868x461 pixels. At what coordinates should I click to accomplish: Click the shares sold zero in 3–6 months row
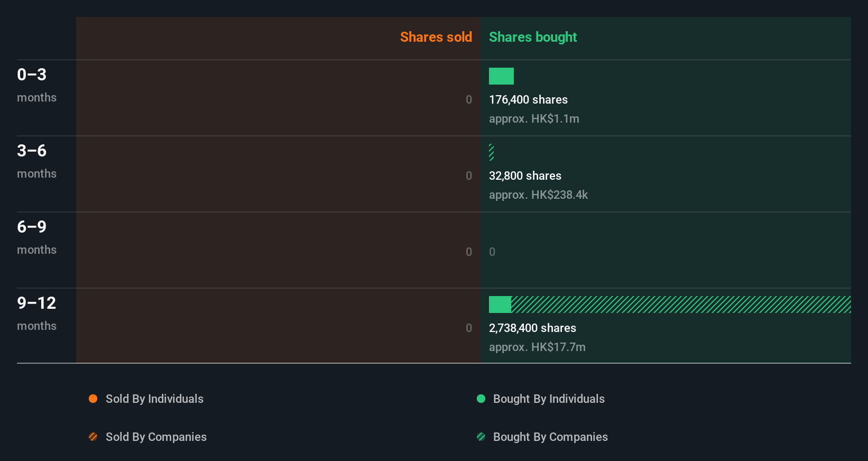469,176
